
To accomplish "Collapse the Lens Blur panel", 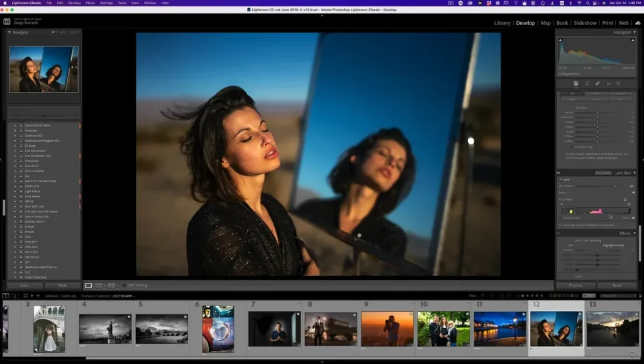I will tap(635, 173).
